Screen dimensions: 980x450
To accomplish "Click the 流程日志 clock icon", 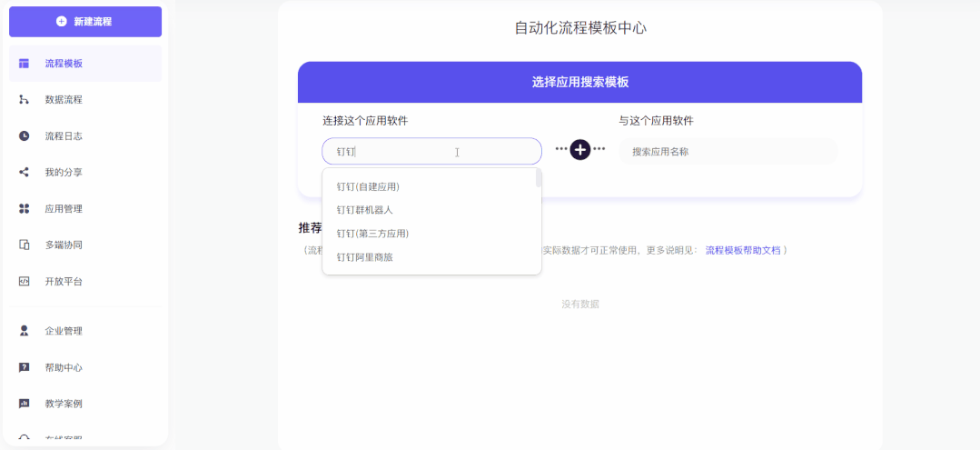I will [25, 136].
